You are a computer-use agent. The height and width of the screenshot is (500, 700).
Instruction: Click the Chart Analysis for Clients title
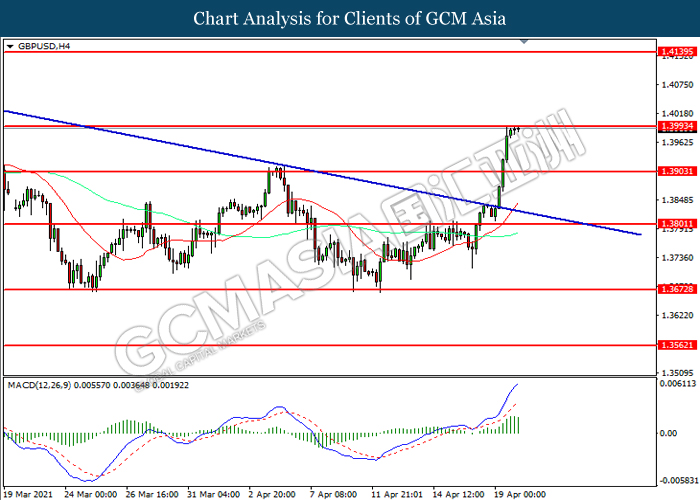[350, 19]
